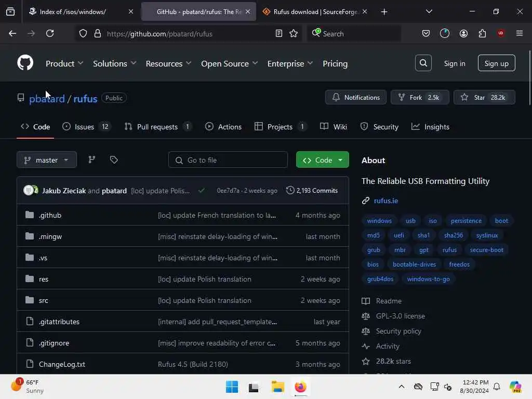Viewport: 532px width, 399px height.
Task: Open the Firefox hamburger application menu
Action: (519, 33)
